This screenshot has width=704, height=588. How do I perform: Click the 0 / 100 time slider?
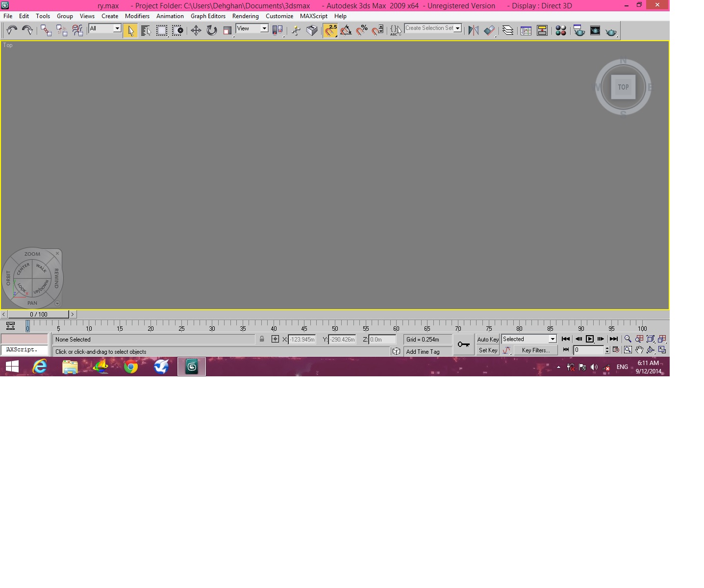(x=39, y=314)
